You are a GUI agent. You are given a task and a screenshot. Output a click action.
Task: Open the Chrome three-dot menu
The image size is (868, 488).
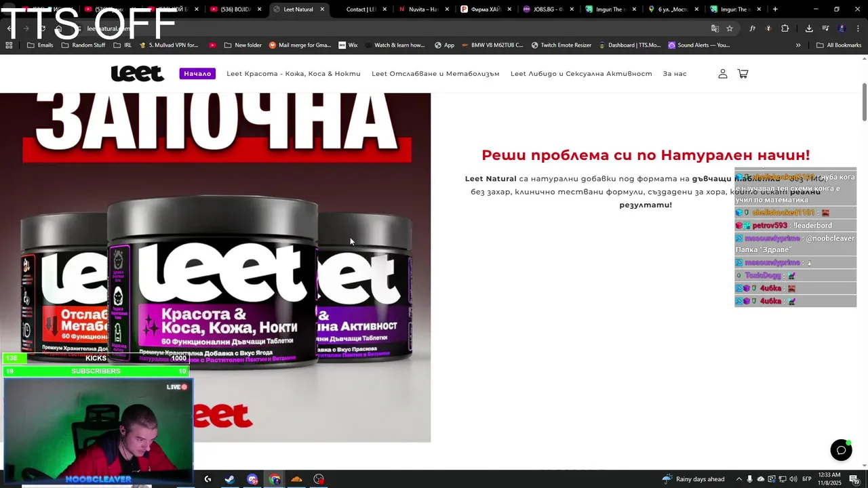click(859, 28)
